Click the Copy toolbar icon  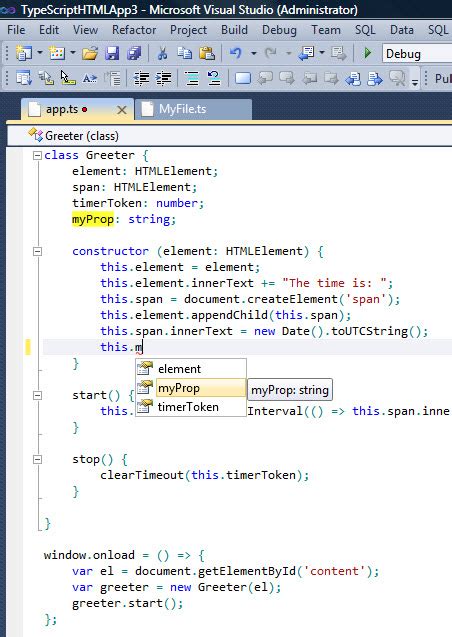coord(185,53)
